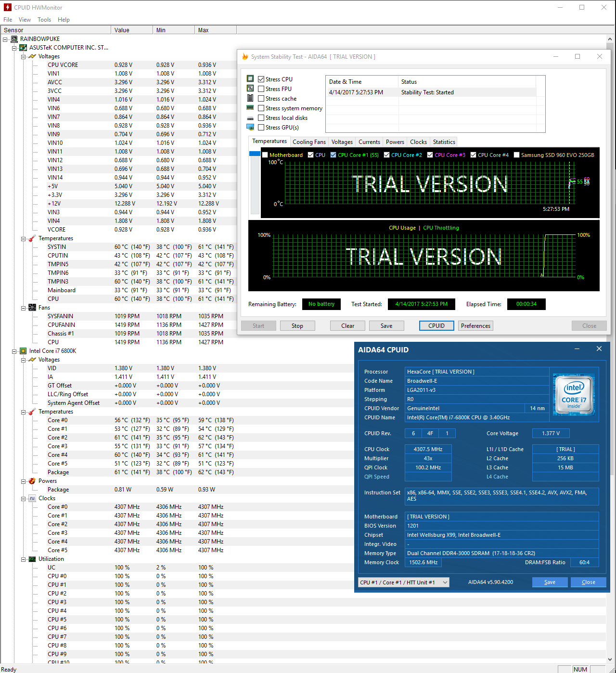Switch to the Clocks tab
Viewport: 616px width, 673px height.
[418, 142]
